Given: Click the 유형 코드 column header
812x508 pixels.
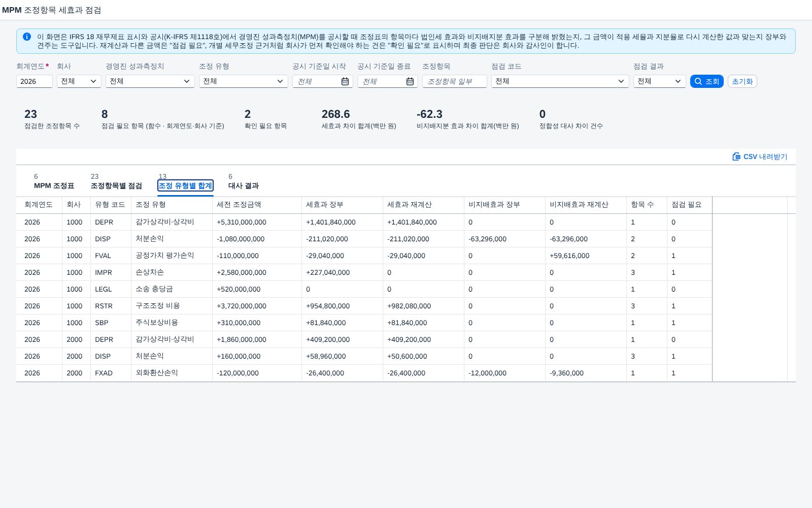Looking at the screenshot, I should click(111, 205).
